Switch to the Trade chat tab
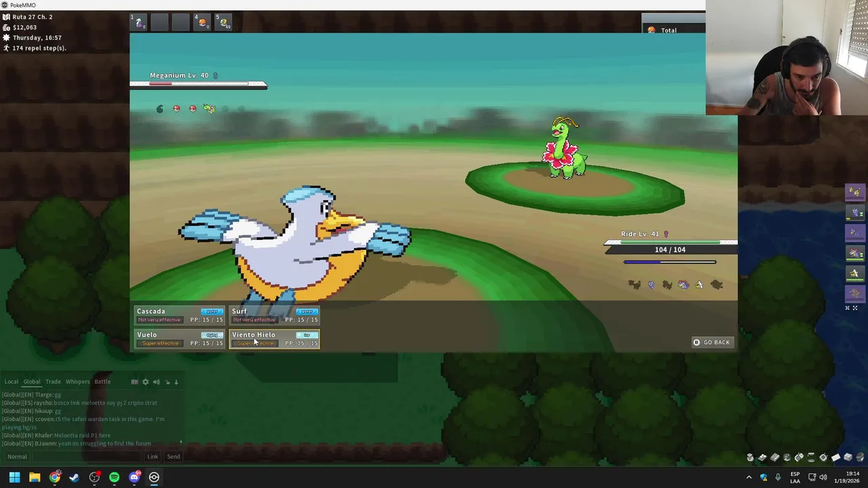Screen dimensions: 868x488 coord(53,382)
